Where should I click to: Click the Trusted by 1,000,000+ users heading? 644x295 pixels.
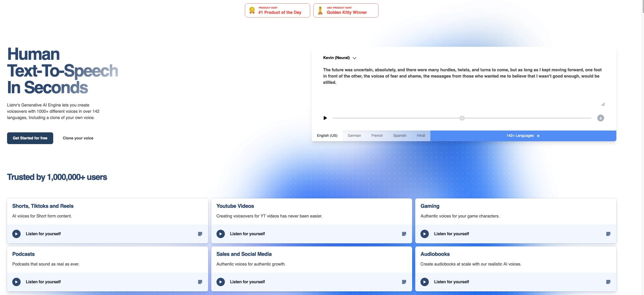click(x=57, y=177)
